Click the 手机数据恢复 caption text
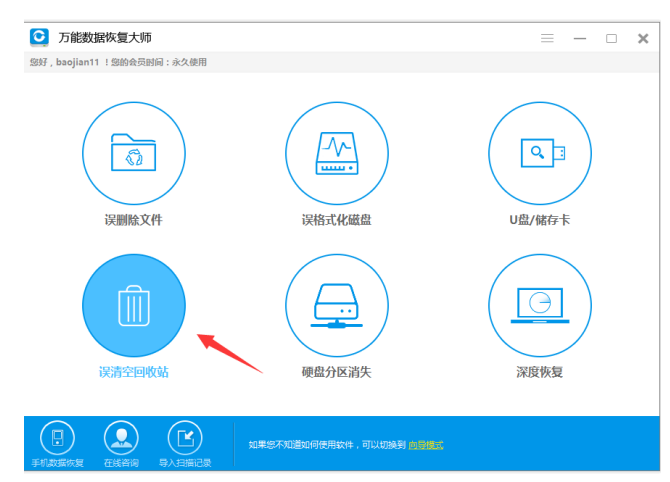670x482 pixels. tap(57, 463)
